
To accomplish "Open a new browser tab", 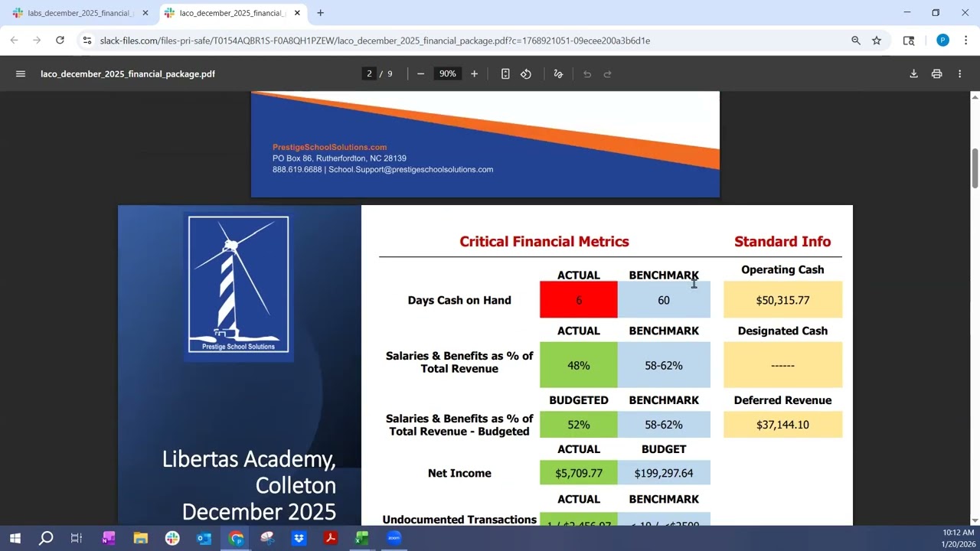I will click(320, 13).
